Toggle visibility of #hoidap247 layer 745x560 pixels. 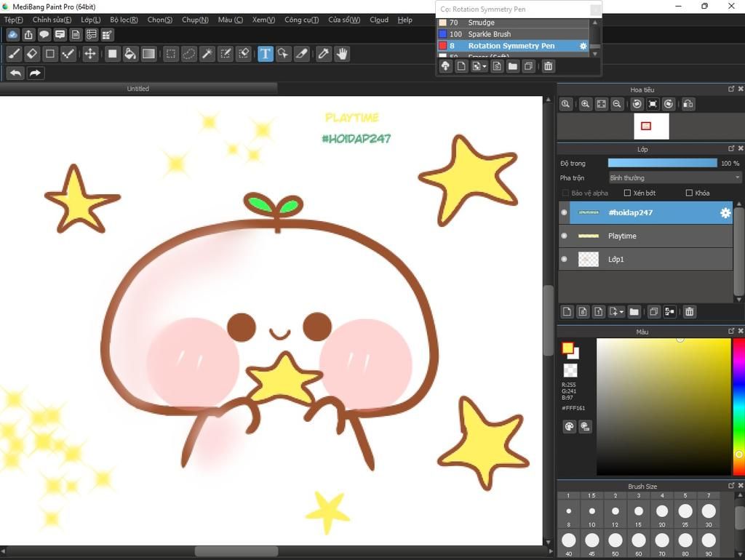(x=564, y=212)
